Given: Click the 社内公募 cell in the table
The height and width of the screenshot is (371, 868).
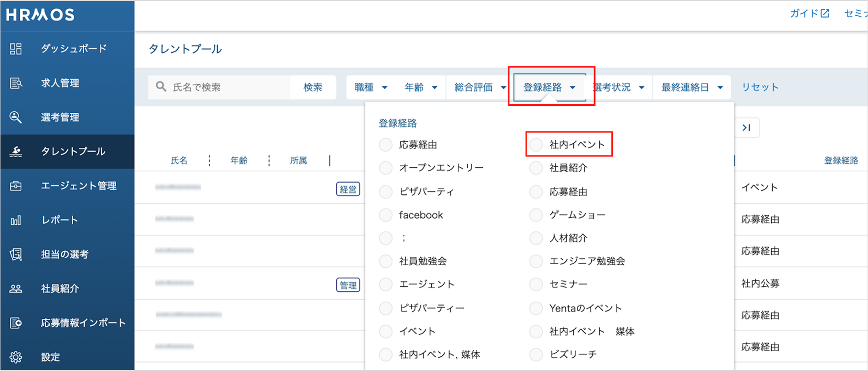Looking at the screenshot, I should tap(760, 283).
